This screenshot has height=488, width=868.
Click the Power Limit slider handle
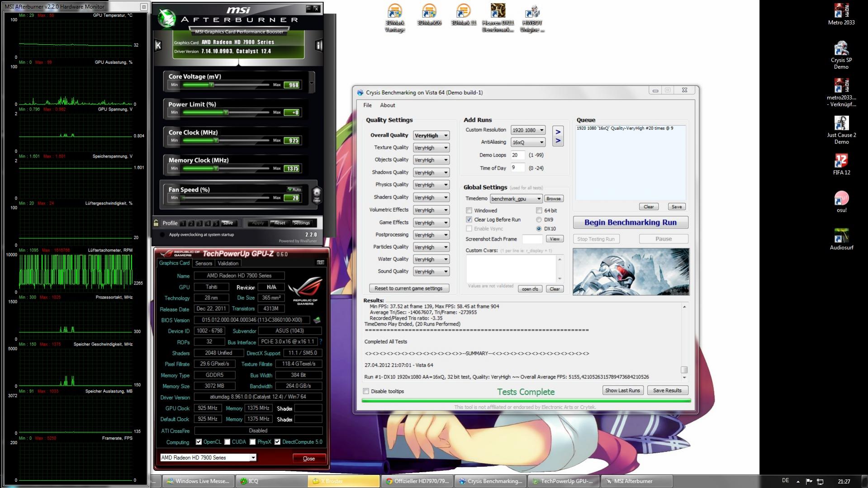pos(226,113)
